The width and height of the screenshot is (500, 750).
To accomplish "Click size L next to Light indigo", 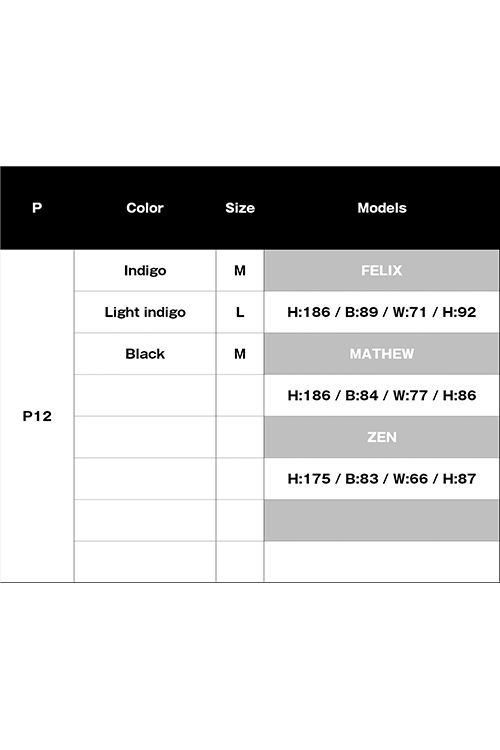I will coord(240,312).
